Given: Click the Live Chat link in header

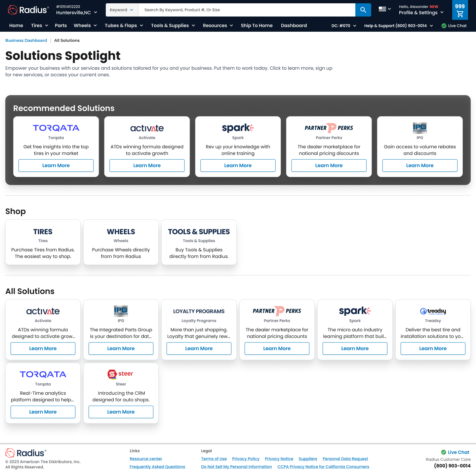Looking at the screenshot, I should (457, 26).
